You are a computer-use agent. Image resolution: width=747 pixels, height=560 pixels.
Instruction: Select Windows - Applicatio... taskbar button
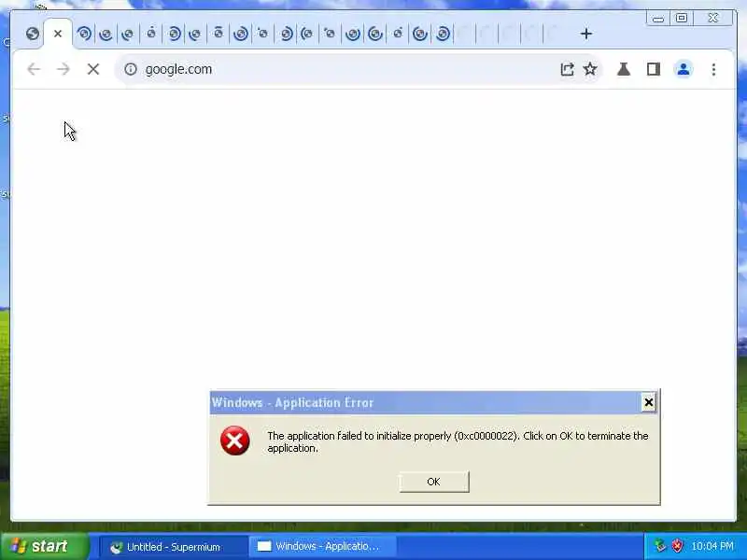click(x=322, y=546)
